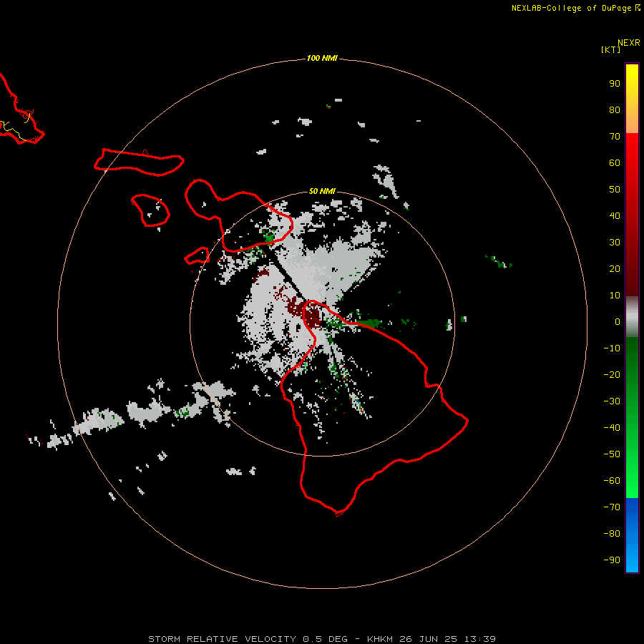Viewport: 644px width, 644px height.
Task: Click the [KT] units label
Action: tap(610, 49)
